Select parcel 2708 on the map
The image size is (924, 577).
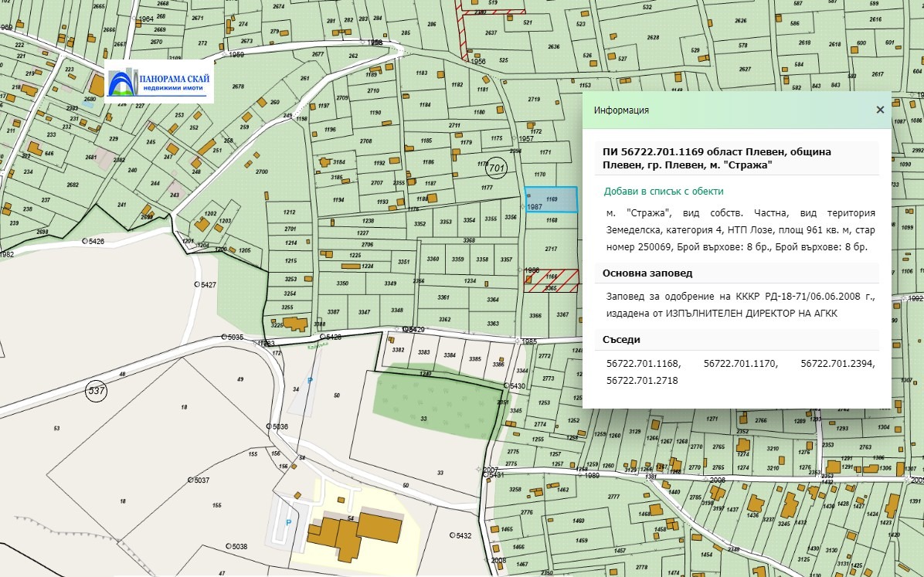[x=365, y=141]
